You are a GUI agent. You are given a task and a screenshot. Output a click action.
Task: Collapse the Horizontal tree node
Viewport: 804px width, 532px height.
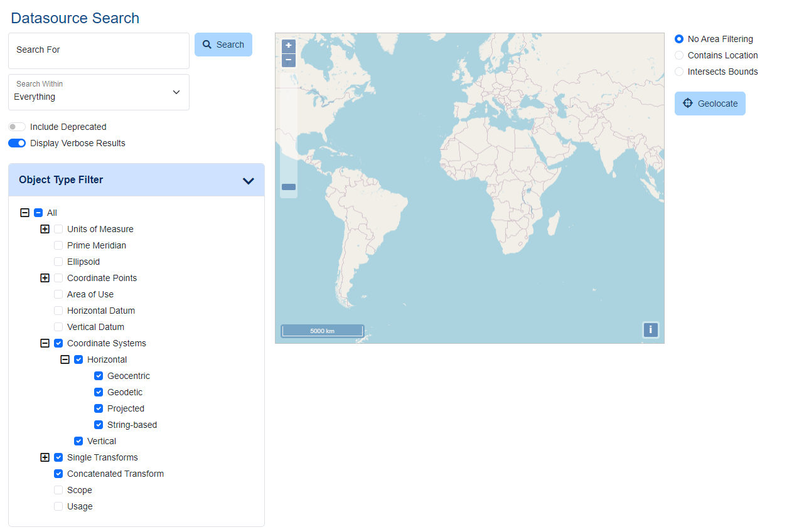coord(65,359)
